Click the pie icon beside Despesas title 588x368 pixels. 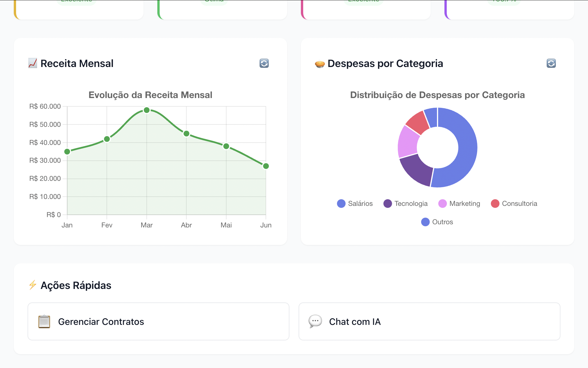point(320,64)
